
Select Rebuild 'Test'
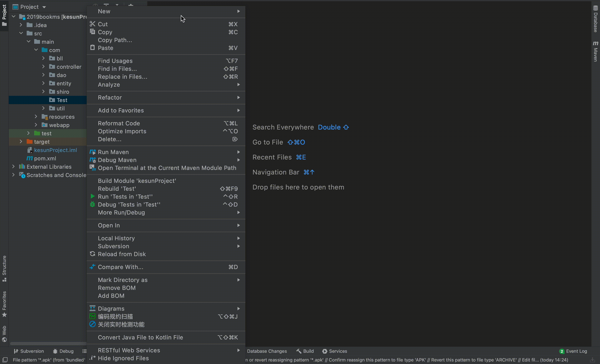pyautogui.click(x=166, y=189)
